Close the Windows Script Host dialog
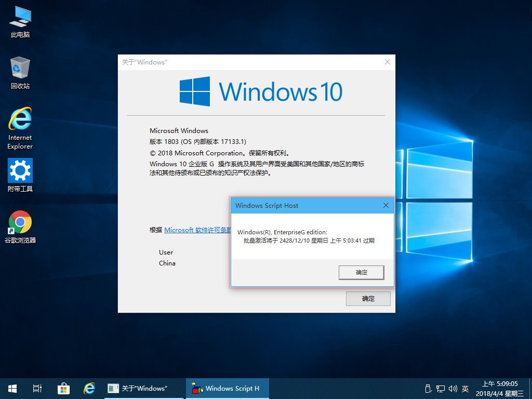The image size is (532, 399). 386,205
